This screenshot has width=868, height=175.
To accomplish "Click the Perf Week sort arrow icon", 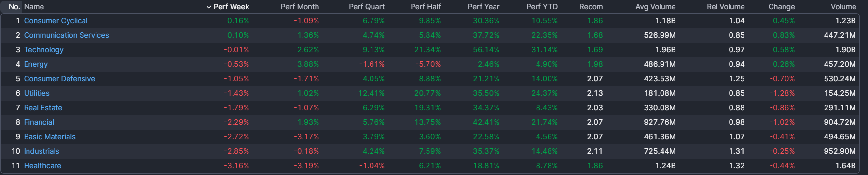I will (208, 7).
